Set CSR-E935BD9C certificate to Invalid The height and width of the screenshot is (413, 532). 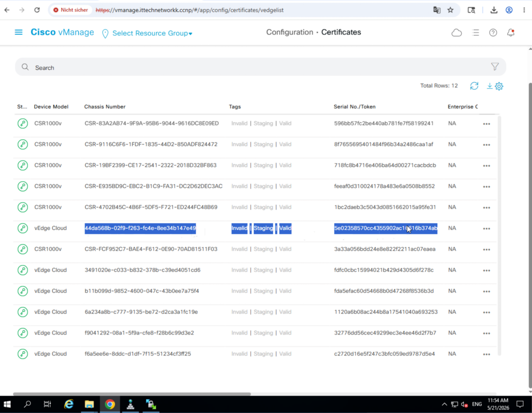coord(239,186)
